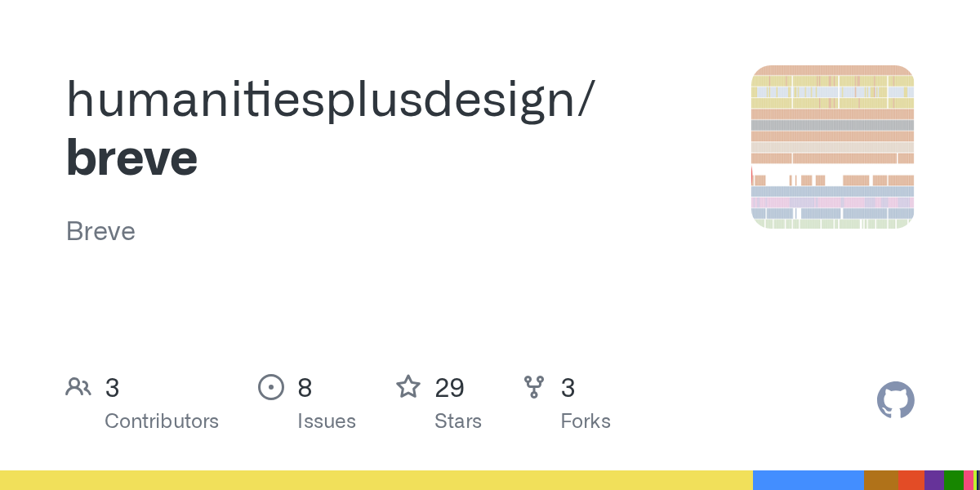Viewport: 980px width, 490px height.
Task: Select the orange-red language bar segment
Action: (911, 480)
